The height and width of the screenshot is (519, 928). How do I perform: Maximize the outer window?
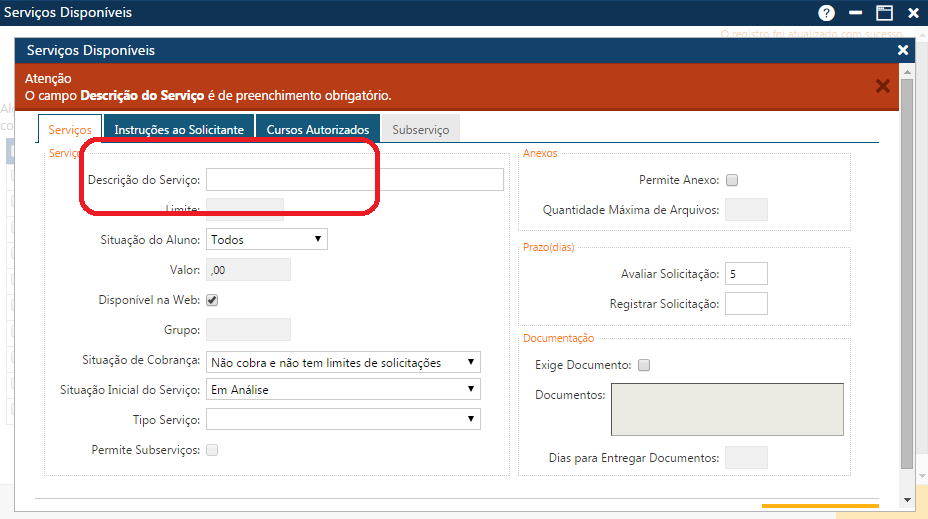coord(884,13)
